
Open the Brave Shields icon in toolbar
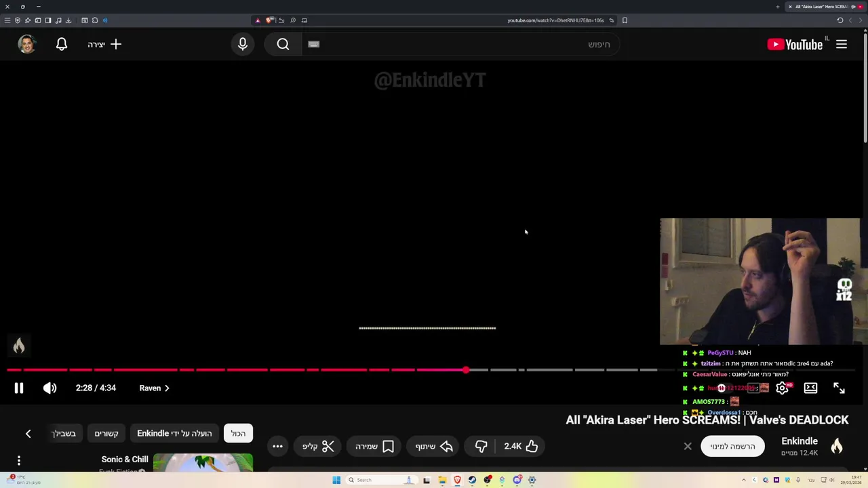pos(269,20)
